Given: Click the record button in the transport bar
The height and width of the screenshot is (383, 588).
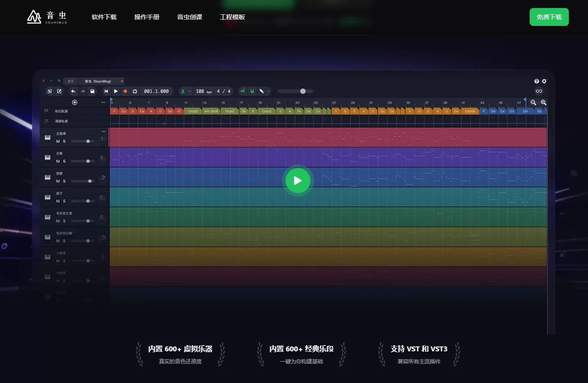Looking at the screenshot, I should [125, 91].
